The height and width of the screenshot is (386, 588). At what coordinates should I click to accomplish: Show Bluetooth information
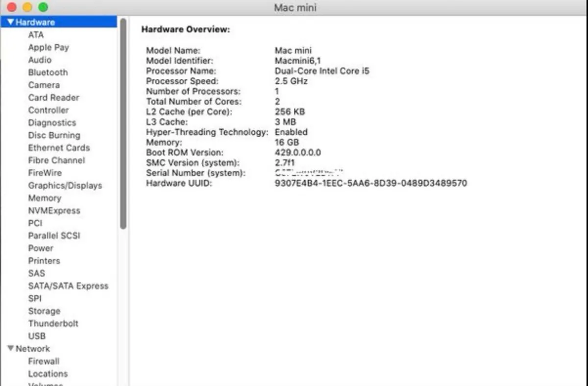coord(48,72)
